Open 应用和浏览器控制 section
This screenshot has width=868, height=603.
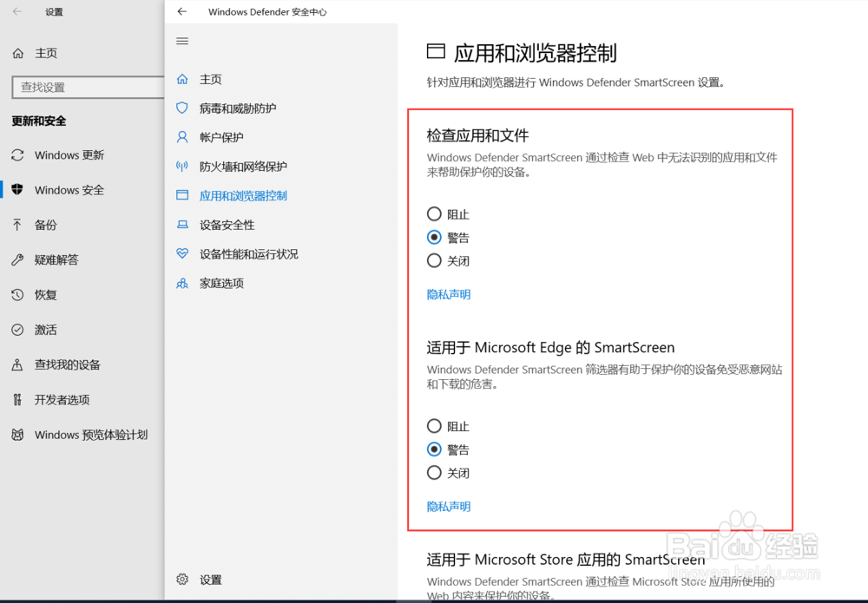coord(244,195)
